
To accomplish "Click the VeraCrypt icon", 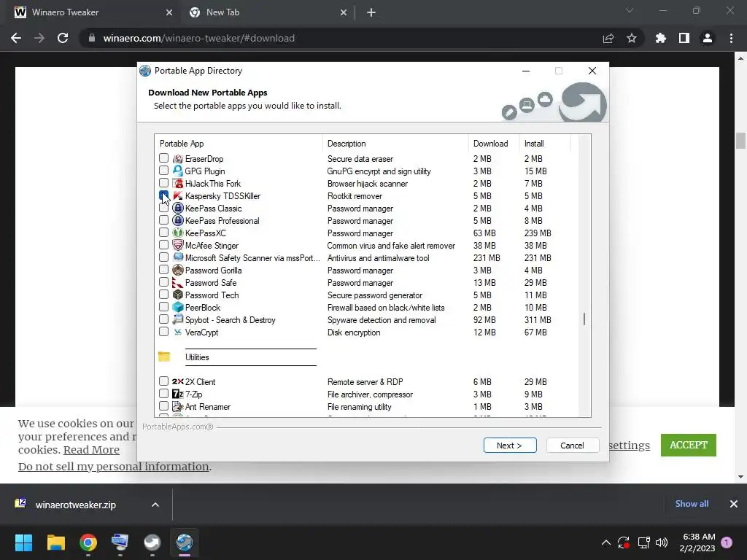I will [x=178, y=332].
